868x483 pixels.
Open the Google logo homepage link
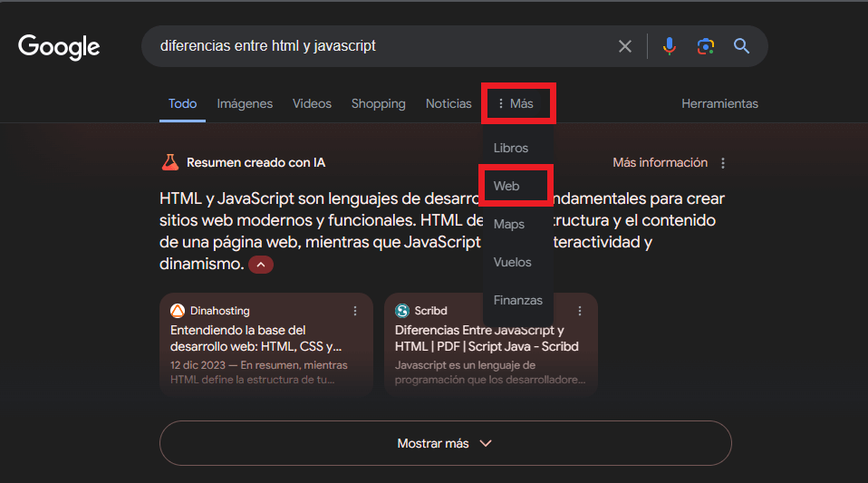[x=59, y=47]
